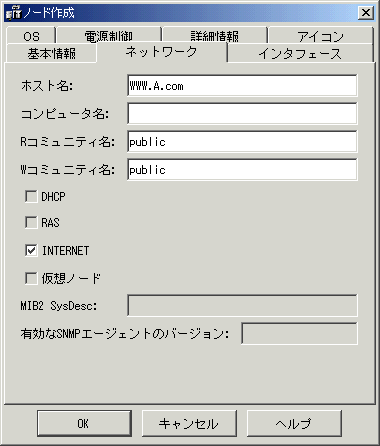Confirm with the OK button
The image size is (380, 446).
pyautogui.click(x=84, y=423)
